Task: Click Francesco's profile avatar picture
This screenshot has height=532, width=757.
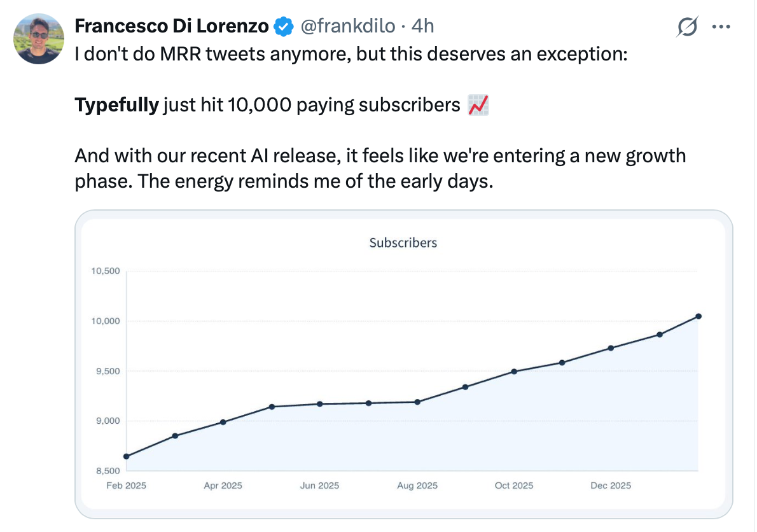Action: point(38,39)
